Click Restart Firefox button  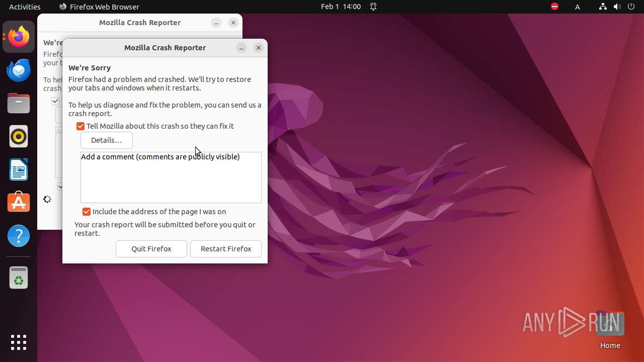(x=226, y=249)
